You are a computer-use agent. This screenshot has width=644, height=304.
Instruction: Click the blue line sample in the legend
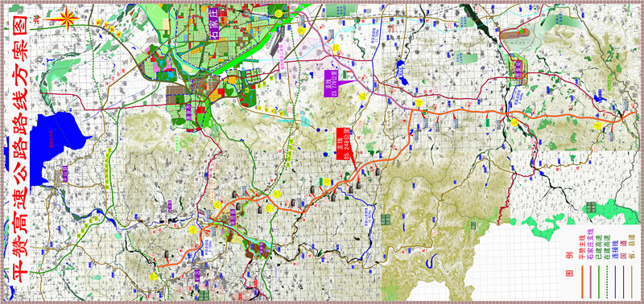(x=615, y=281)
